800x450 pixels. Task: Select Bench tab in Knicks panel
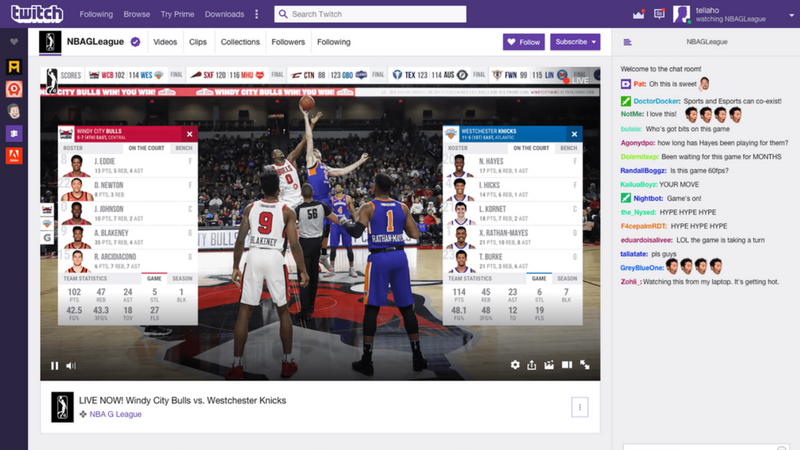coord(569,148)
